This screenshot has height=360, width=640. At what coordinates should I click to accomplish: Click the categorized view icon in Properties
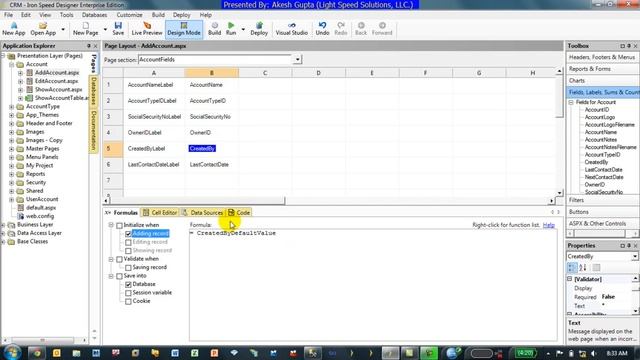coord(572,268)
